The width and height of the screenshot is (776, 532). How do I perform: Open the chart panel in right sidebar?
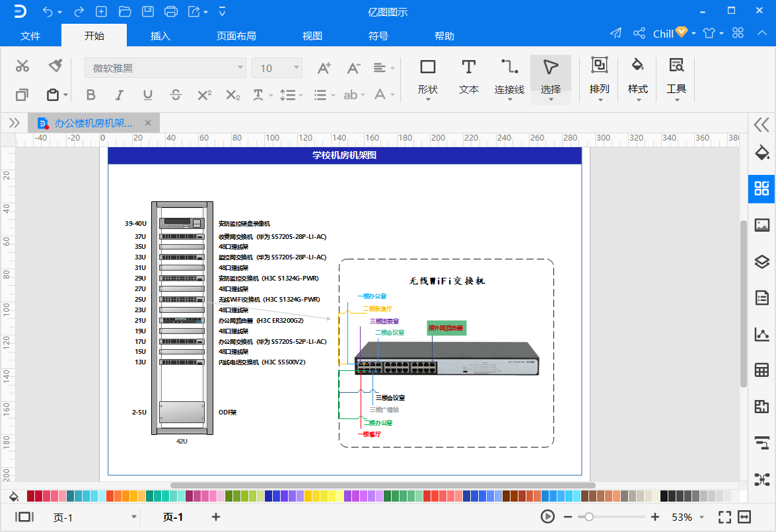pos(761,334)
